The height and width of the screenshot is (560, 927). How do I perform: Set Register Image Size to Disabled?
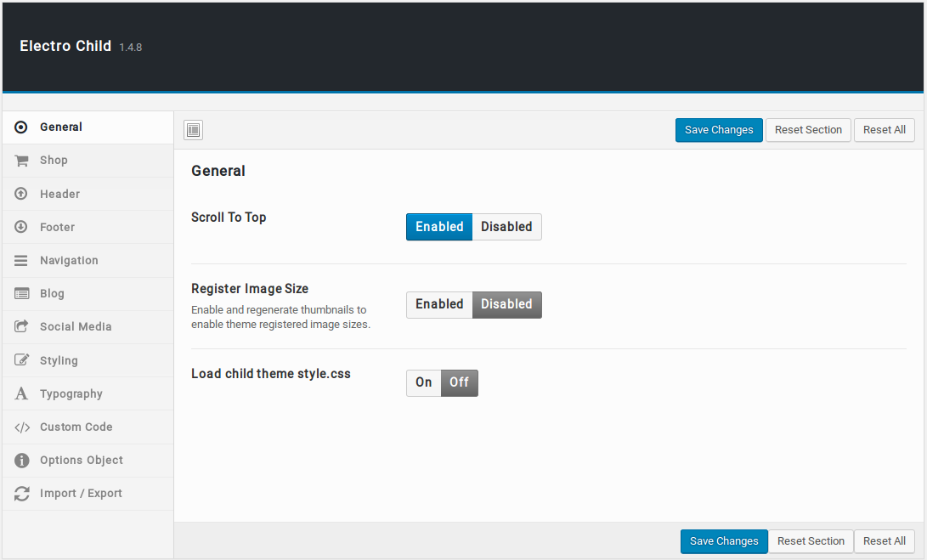point(506,304)
